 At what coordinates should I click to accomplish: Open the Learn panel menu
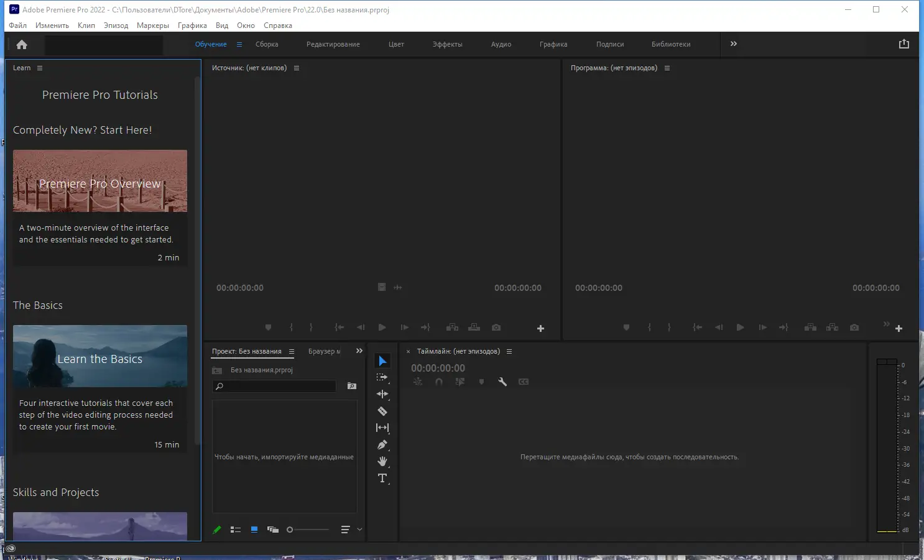[x=39, y=68]
